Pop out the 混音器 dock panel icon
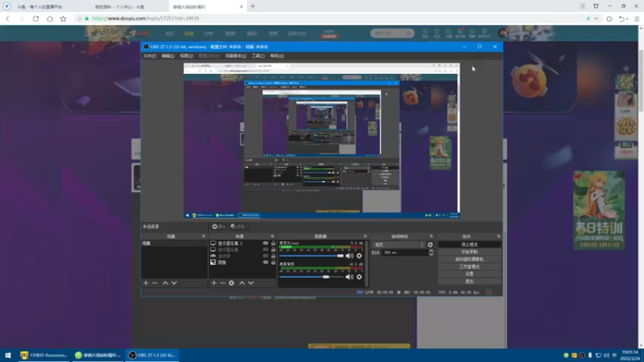 (365, 237)
